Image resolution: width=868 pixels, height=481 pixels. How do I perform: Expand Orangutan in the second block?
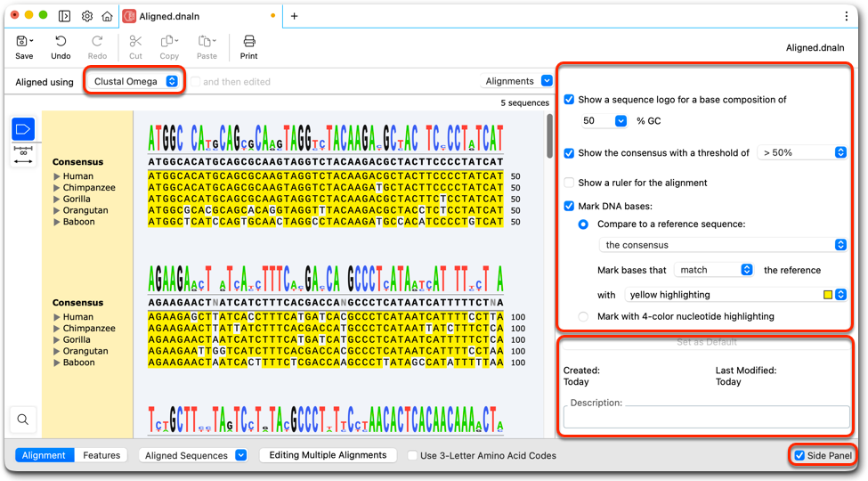56,351
